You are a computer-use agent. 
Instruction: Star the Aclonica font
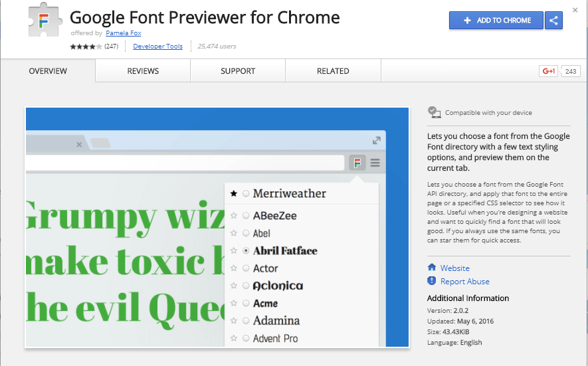pyautogui.click(x=234, y=286)
